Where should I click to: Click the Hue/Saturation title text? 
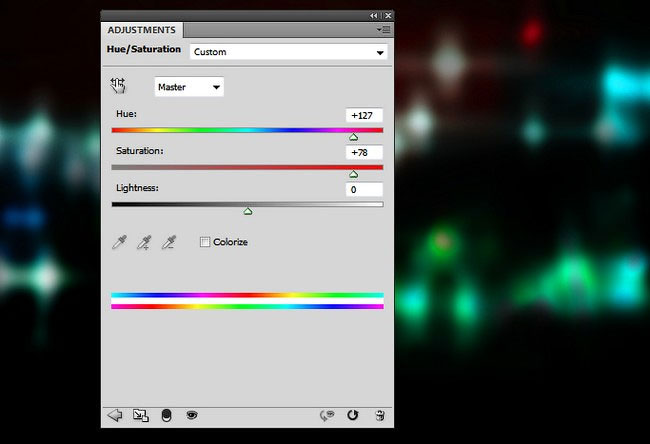click(x=144, y=49)
